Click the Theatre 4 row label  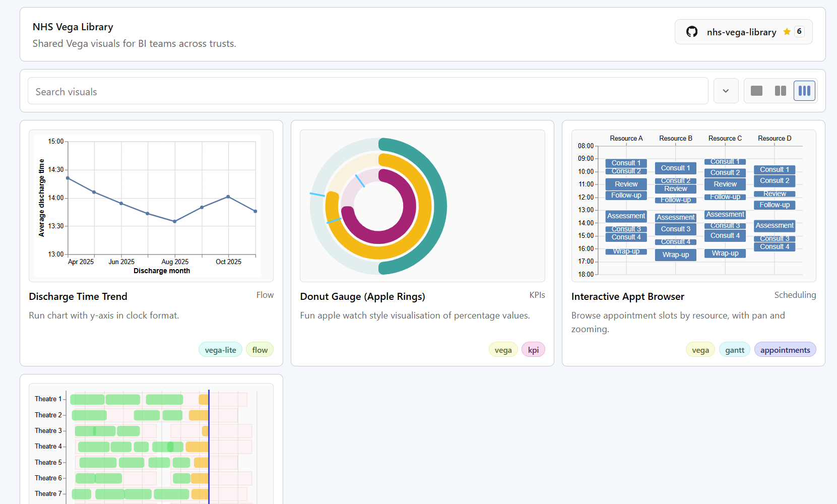(x=48, y=446)
